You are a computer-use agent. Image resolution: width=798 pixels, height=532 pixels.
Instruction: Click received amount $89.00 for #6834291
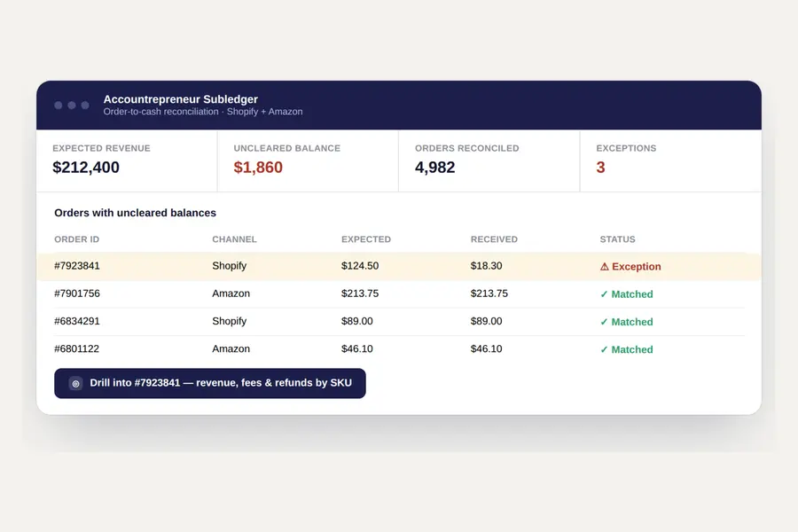point(486,321)
